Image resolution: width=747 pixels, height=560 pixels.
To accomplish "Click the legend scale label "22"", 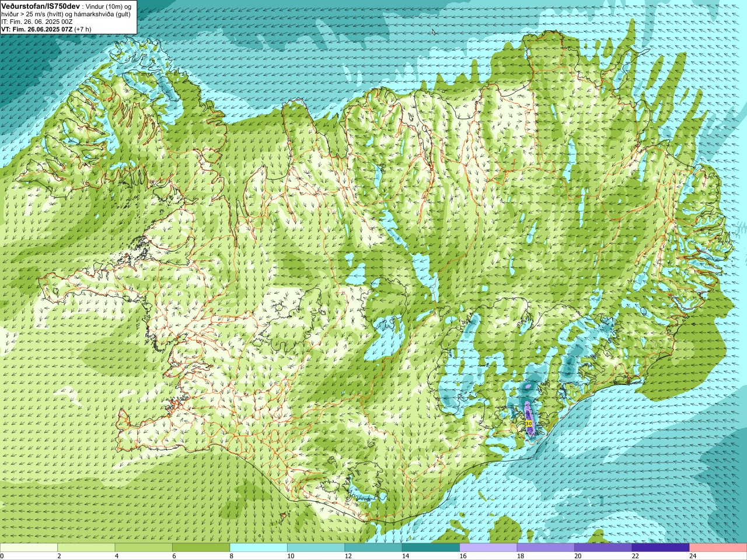I will [635, 556].
